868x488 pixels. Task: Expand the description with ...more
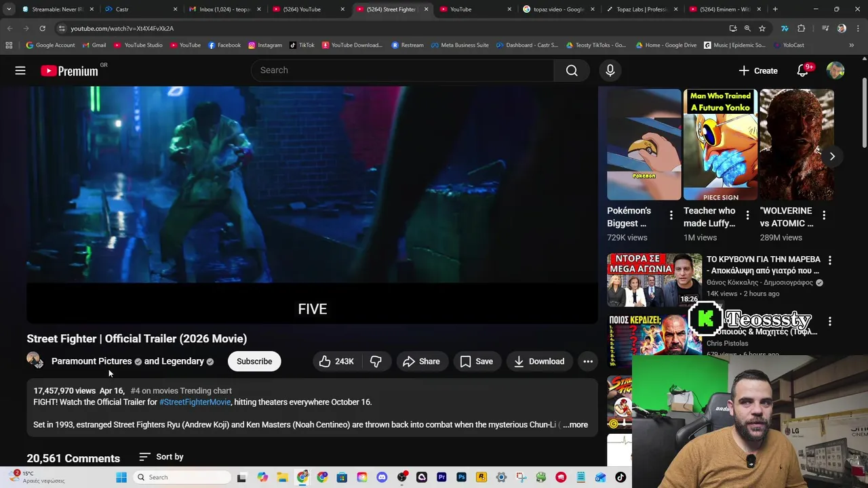tap(575, 425)
